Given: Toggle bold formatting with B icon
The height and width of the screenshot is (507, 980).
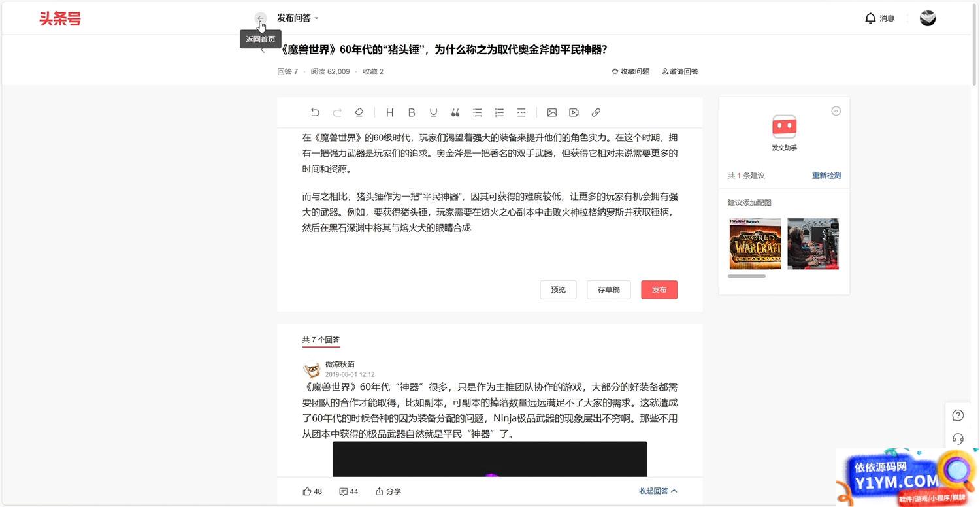Looking at the screenshot, I should 412,112.
